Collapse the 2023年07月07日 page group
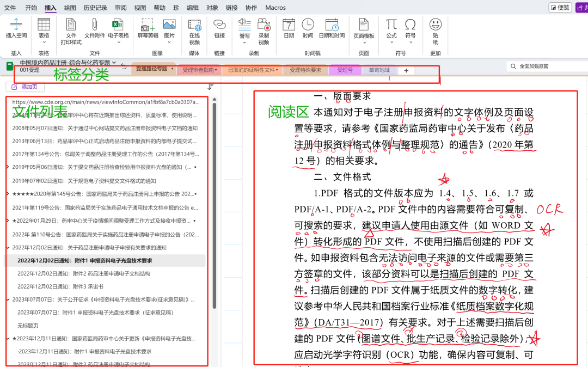The width and height of the screenshot is (588, 367). point(8,299)
